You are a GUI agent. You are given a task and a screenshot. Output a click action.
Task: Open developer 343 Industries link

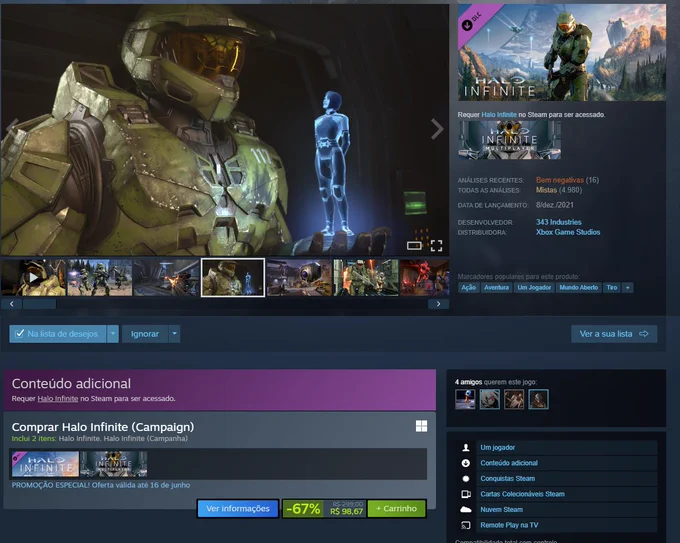tap(559, 222)
